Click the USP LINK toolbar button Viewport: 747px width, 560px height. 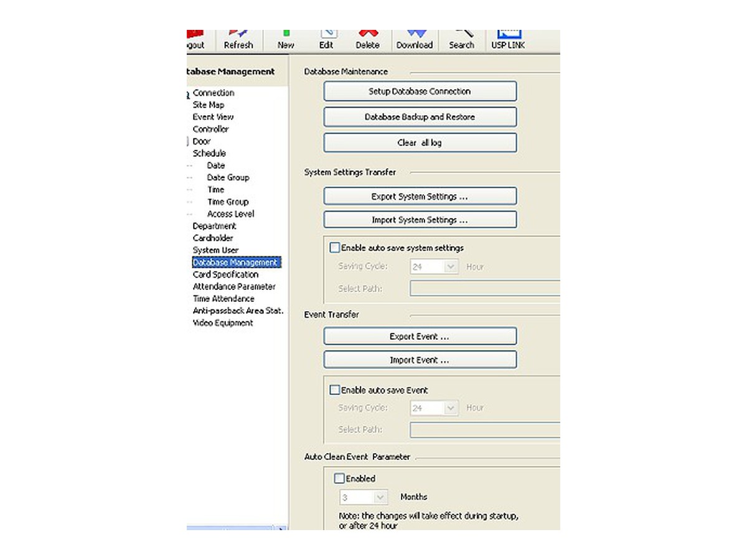pos(508,42)
